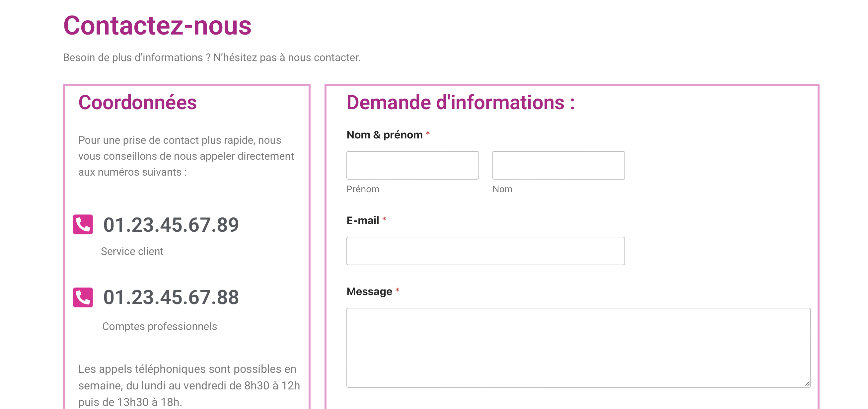Focus the Nom input field

[x=558, y=165]
